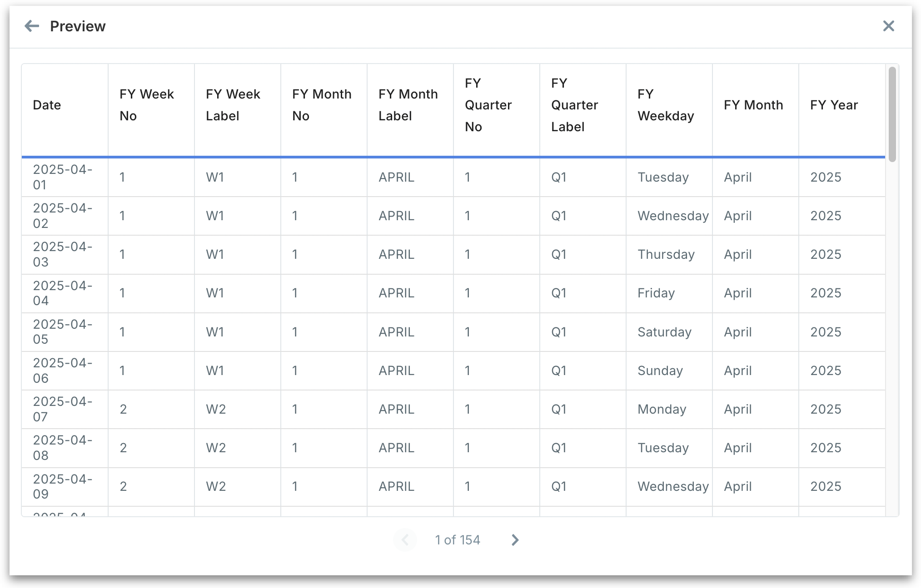Image resolution: width=921 pixels, height=588 pixels.
Task: Click the FY Week No column header
Action: click(x=146, y=105)
